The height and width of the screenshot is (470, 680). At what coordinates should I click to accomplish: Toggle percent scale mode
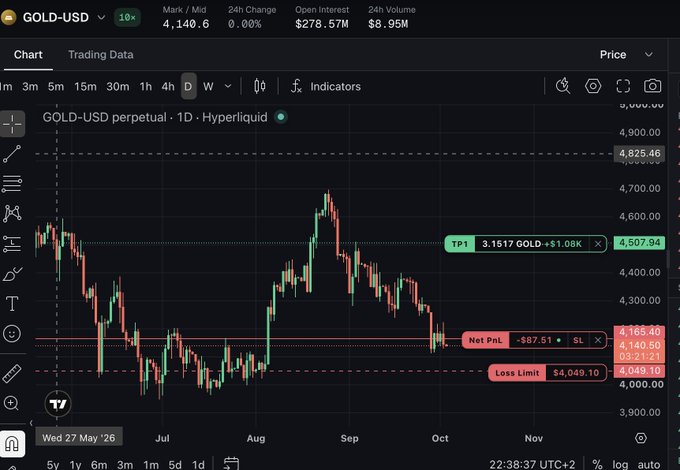point(597,465)
